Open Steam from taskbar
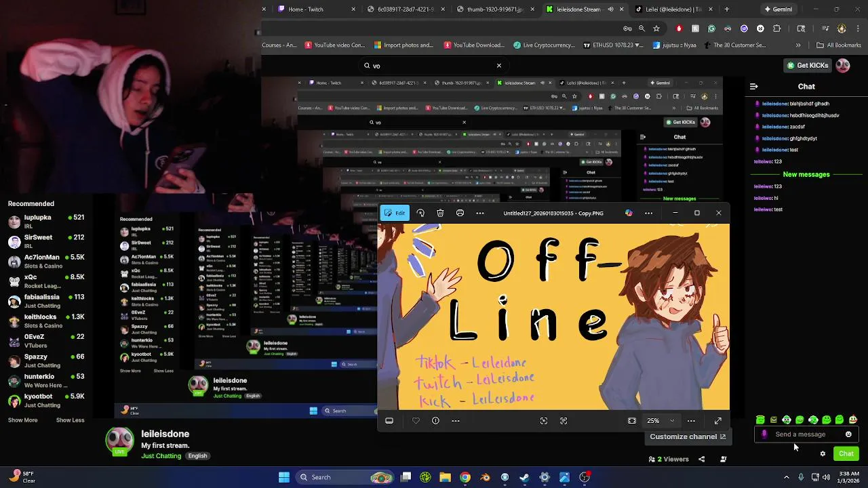Image resolution: width=868 pixels, height=488 pixels. coord(524,477)
